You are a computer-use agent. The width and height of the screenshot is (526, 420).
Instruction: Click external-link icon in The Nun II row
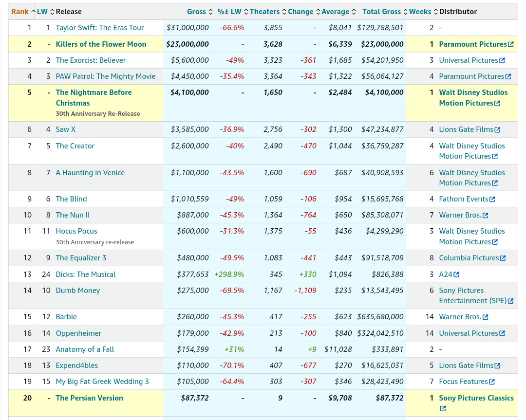pos(486,215)
